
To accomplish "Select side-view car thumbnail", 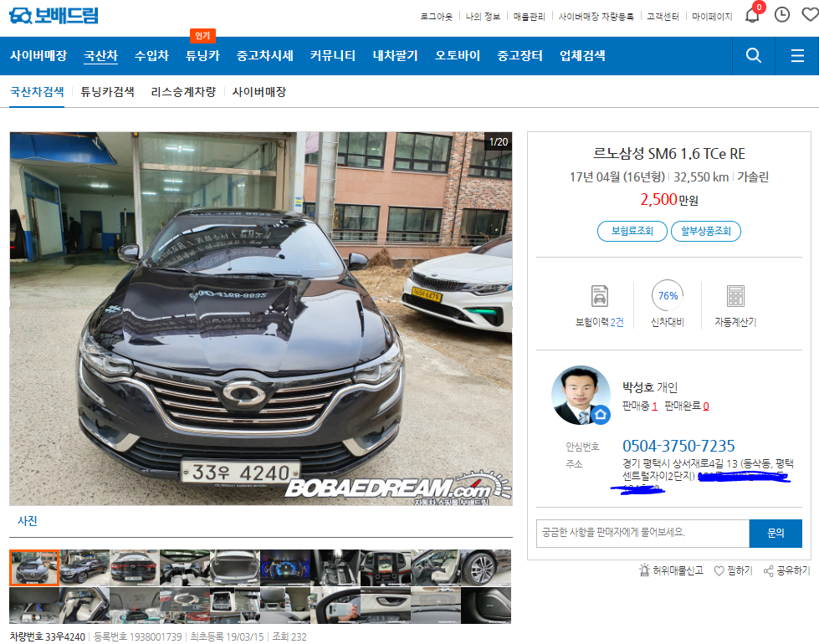I will [84, 568].
